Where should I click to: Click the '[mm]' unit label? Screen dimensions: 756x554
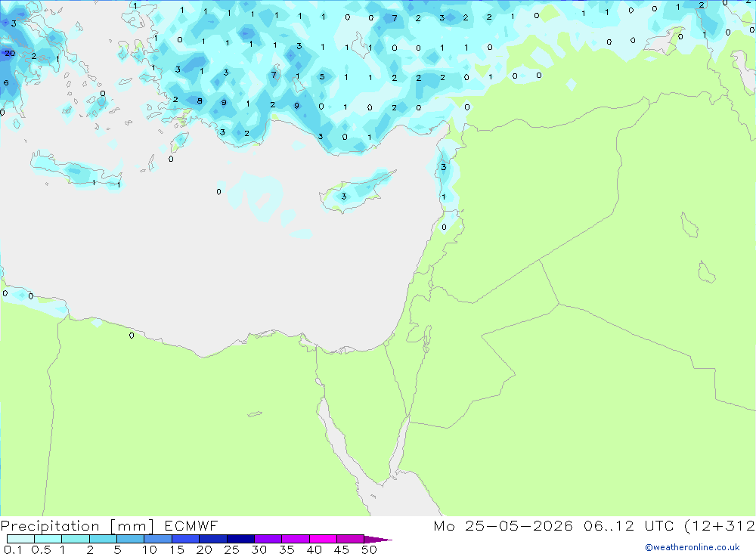point(132,526)
